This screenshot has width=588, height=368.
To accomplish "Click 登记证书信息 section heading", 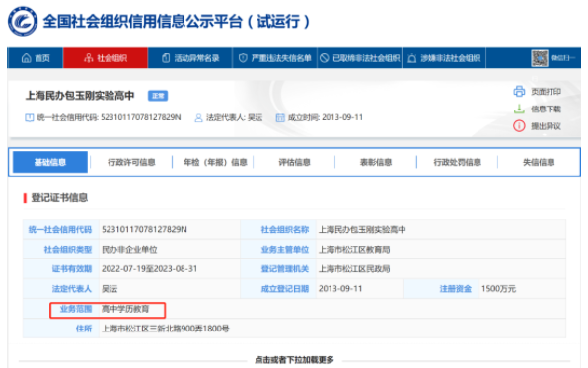I will coord(59,198).
